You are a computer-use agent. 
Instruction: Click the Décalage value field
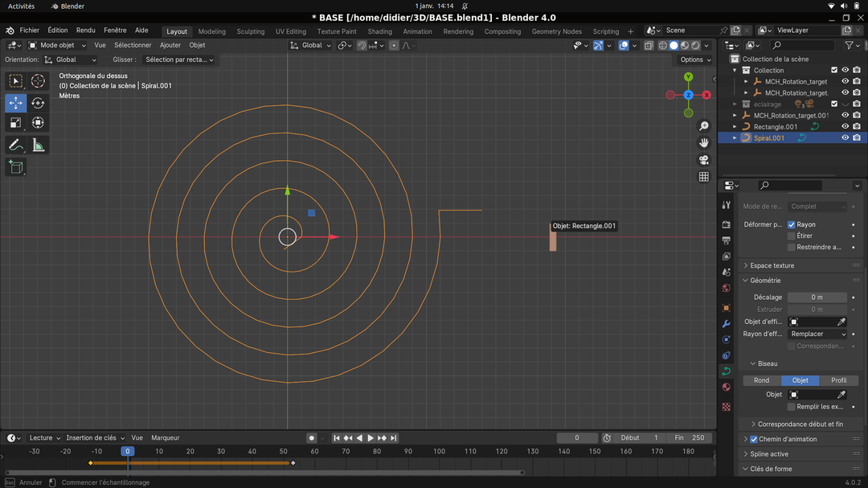pos(817,297)
